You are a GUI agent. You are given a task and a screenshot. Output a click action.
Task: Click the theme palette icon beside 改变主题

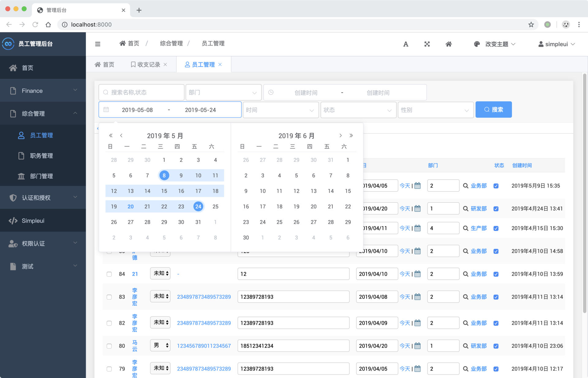click(x=477, y=44)
